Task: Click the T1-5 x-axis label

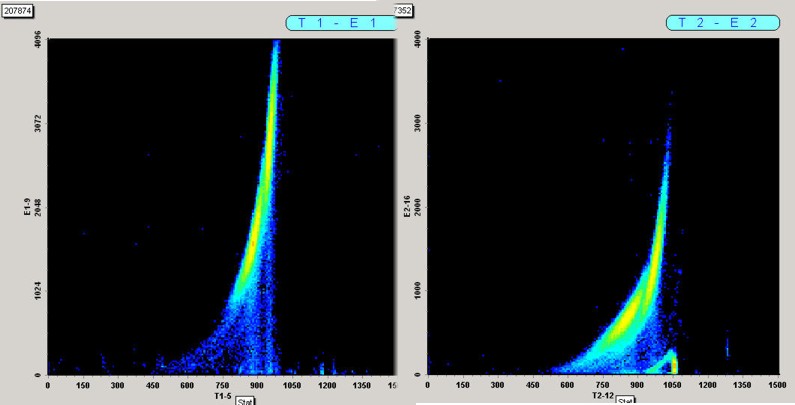Action: tap(222, 395)
